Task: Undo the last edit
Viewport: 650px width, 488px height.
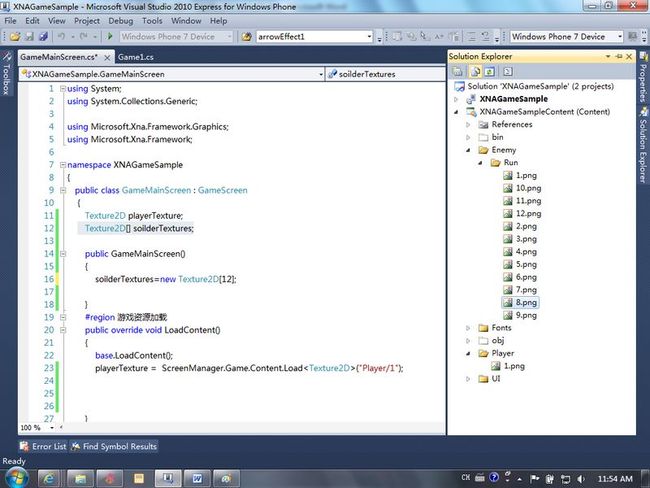Action: [61, 36]
